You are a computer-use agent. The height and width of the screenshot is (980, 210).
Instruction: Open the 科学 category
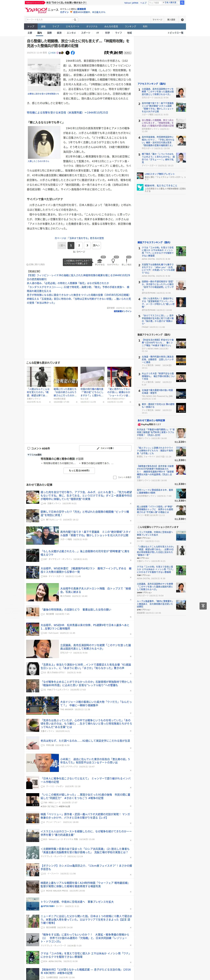coord(107,33)
